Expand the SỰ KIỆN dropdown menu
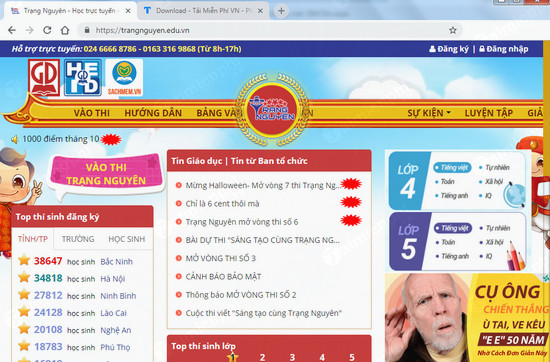Viewport: 550px width, 362px height. coord(429,113)
